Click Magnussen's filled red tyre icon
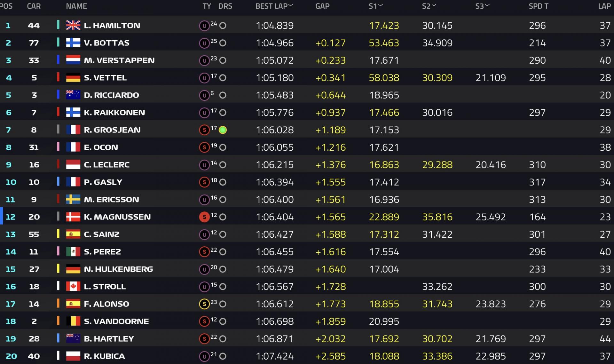 pyautogui.click(x=204, y=217)
